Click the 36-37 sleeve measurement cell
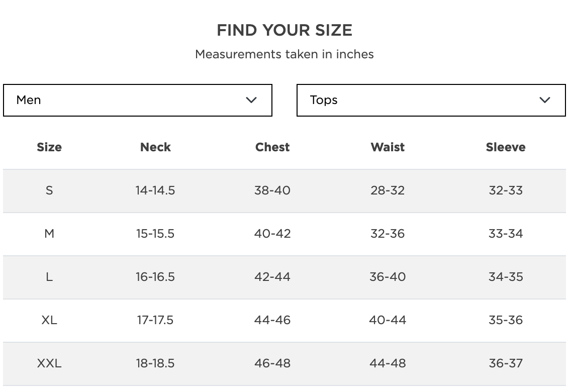The height and width of the screenshot is (392, 571). tap(506, 363)
